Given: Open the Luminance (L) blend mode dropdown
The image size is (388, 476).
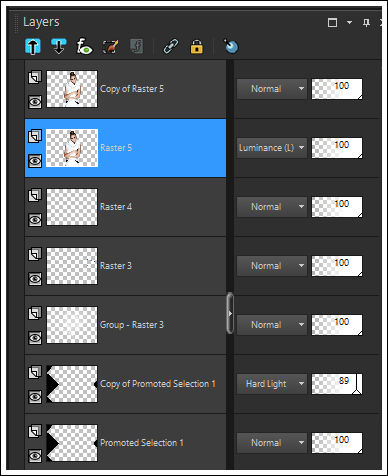Looking at the screenshot, I should tap(272, 148).
